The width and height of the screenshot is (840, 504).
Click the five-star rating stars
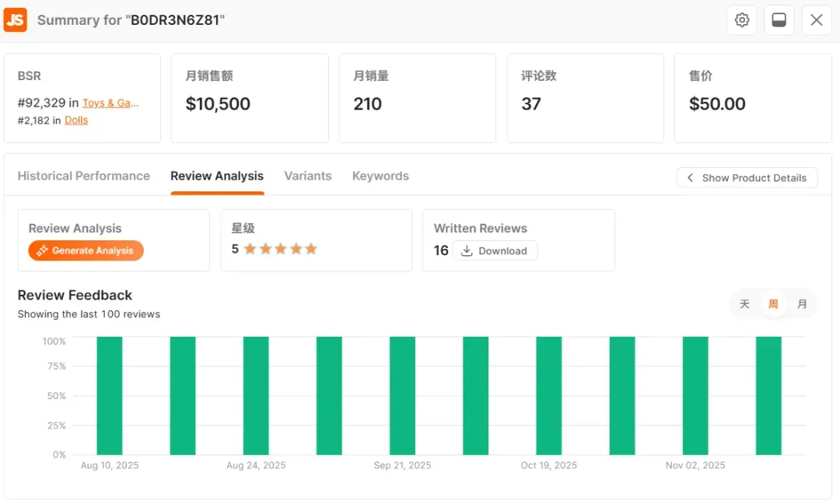(x=281, y=249)
